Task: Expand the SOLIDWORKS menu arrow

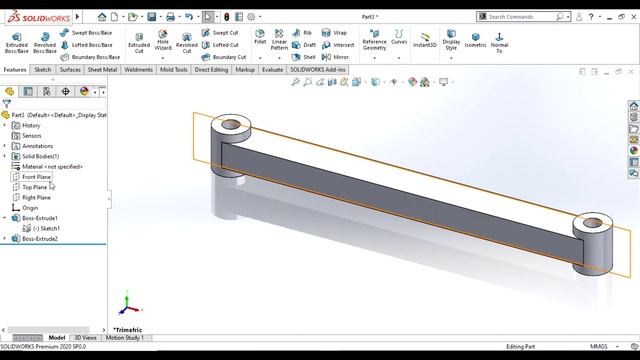Action: coord(78,17)
